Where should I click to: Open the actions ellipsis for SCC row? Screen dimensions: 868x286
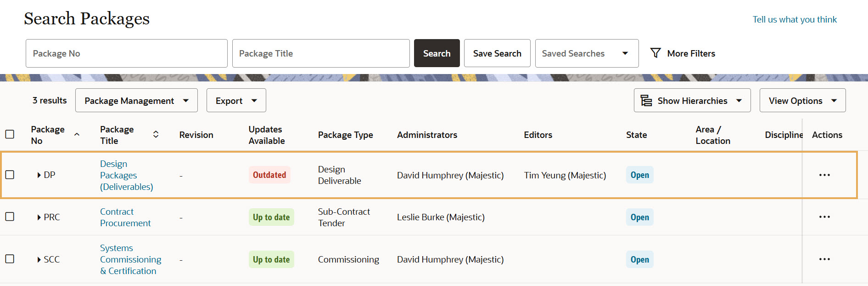click(824, 259)
